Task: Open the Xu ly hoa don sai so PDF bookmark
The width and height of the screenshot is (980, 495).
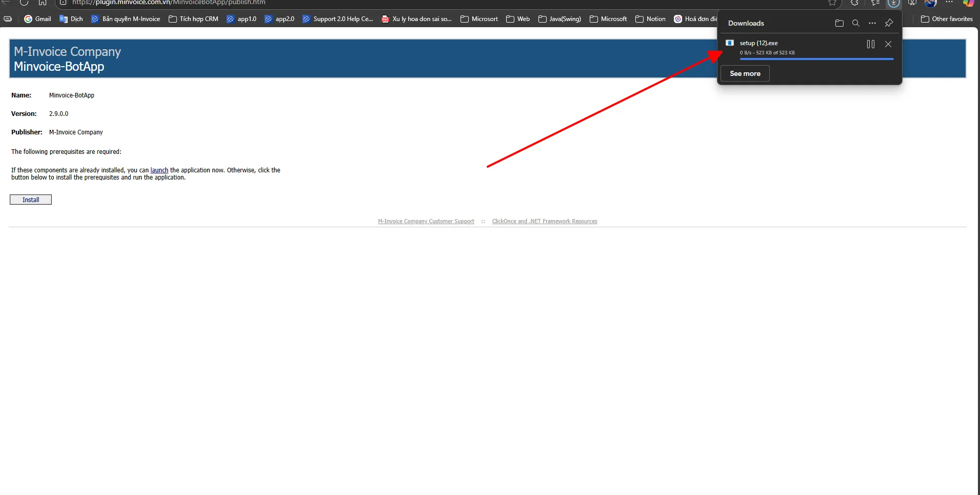Action: coord(417,19)
